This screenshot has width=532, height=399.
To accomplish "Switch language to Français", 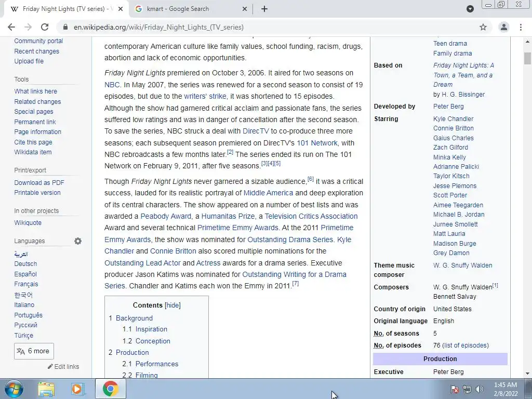I will coord(26,284).
